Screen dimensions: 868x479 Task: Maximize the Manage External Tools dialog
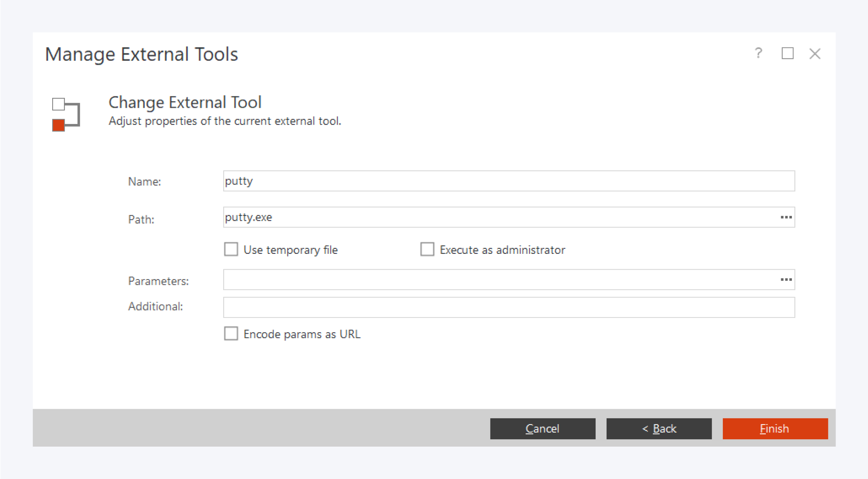(787, 53)
